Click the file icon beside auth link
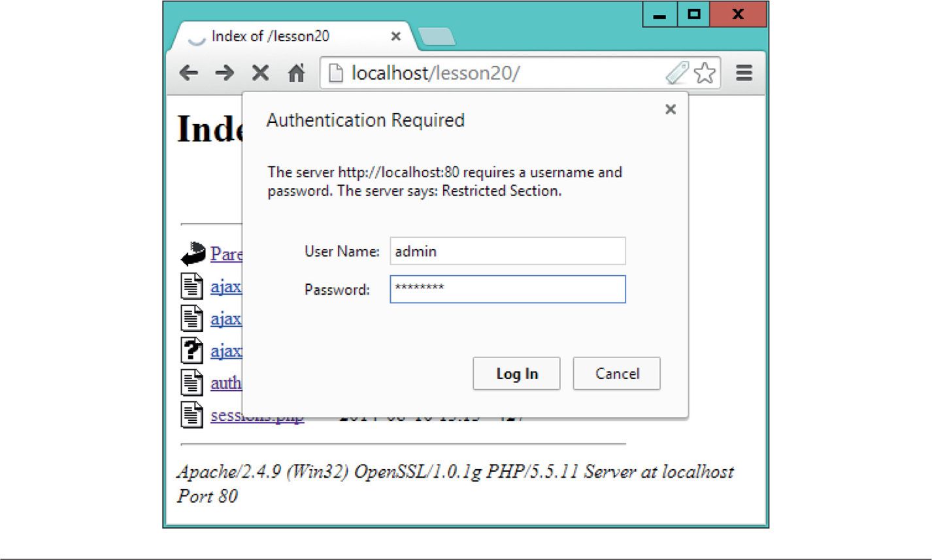 pyautogui.click(x=192, y=382)
